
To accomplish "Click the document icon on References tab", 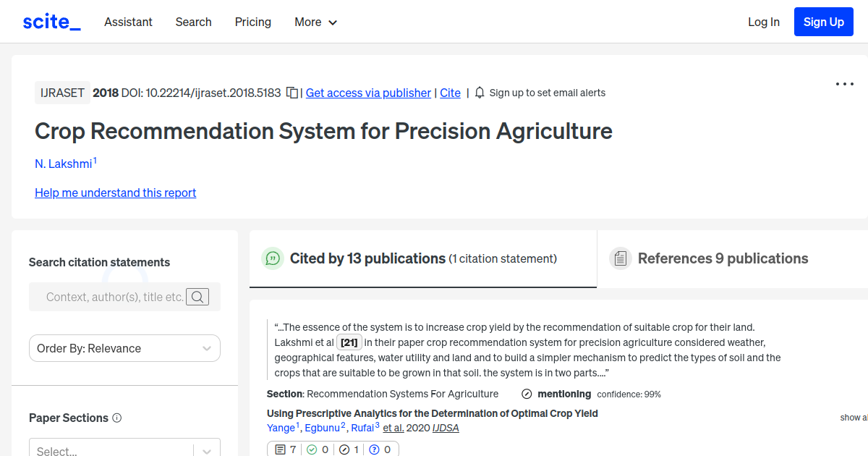I will tap(621, 258).
